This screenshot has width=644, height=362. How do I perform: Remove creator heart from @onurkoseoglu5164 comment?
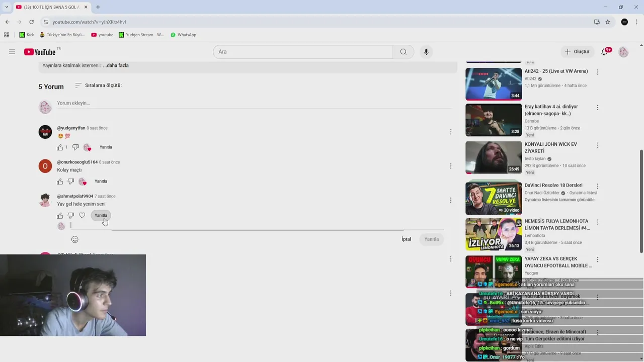click(83, 182)
